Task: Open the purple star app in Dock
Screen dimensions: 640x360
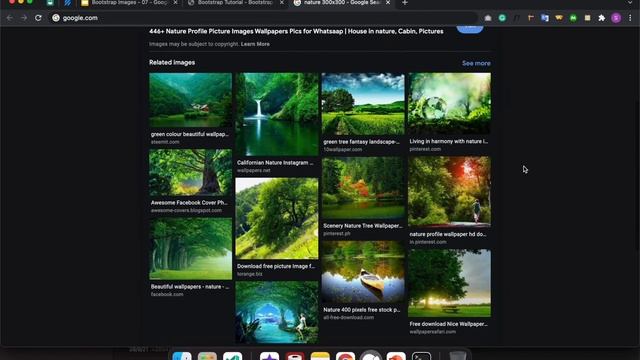Action: click(269, 356)
